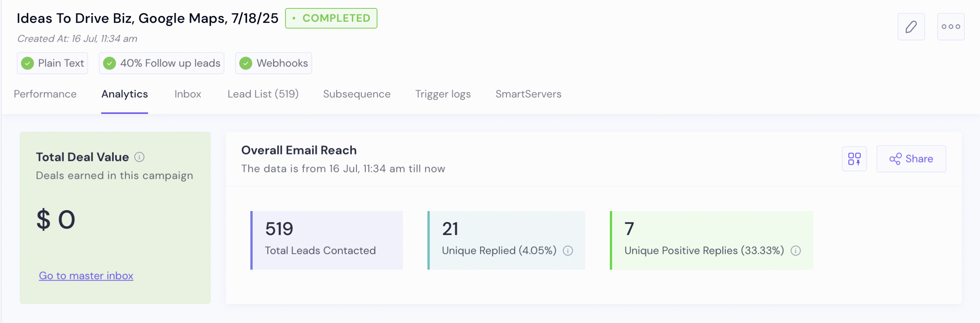Click the COMPLETED status badge
980x323 pixels.
331,18
